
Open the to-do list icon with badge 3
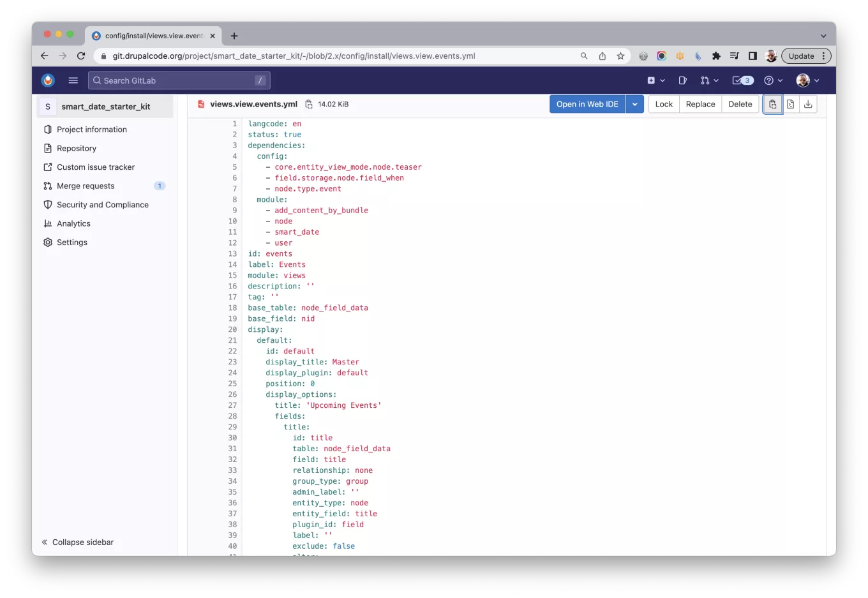(742, 80)
